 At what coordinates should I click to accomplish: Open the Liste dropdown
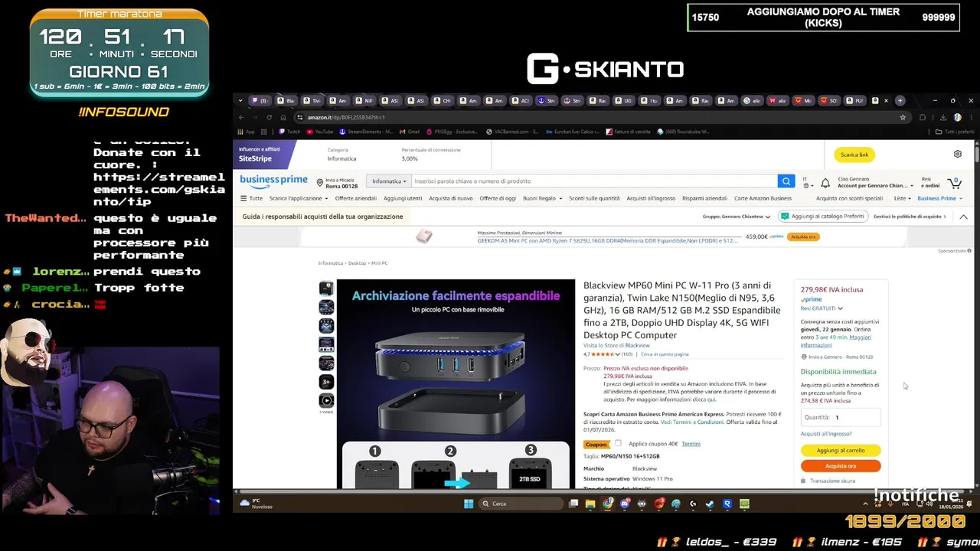[902, 198]
